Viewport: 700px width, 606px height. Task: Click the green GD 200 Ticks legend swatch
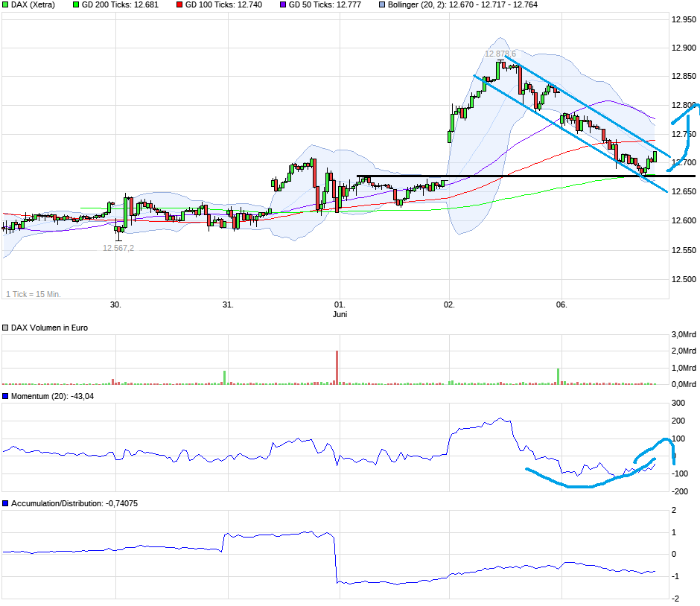tap(75, 5)
